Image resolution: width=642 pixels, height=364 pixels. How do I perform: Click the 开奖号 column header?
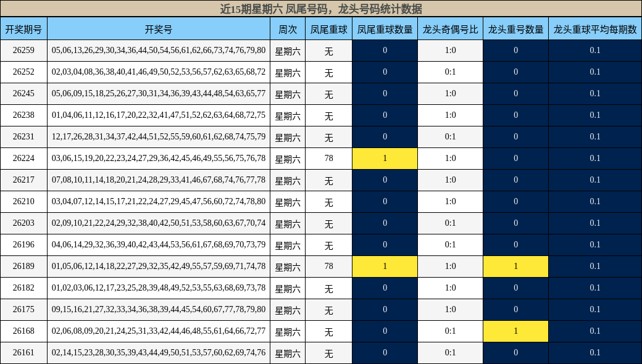[159, 29]
